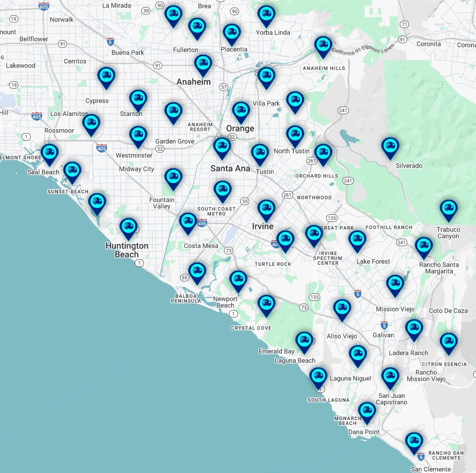Open the truck pin above Sunset Beach

(72, 171)
